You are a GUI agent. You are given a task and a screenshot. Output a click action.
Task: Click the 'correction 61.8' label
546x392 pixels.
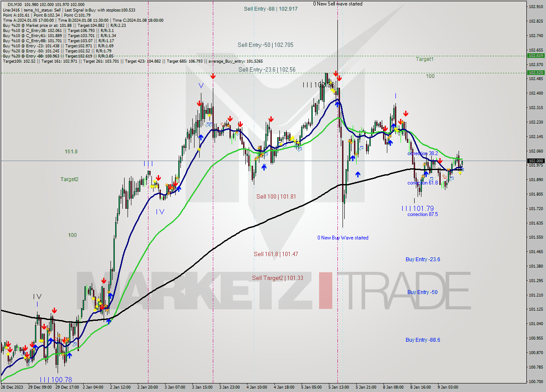coord(423,183)
